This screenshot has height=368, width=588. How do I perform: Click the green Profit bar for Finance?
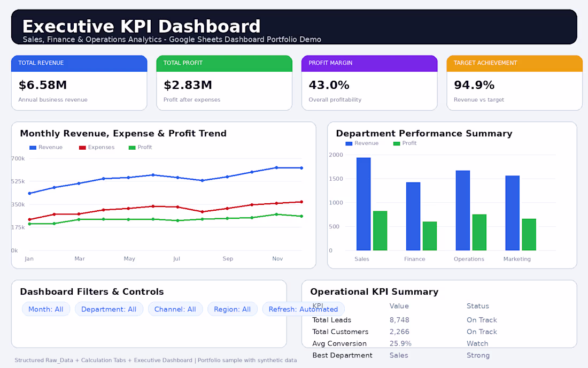[x=429, y=236]
